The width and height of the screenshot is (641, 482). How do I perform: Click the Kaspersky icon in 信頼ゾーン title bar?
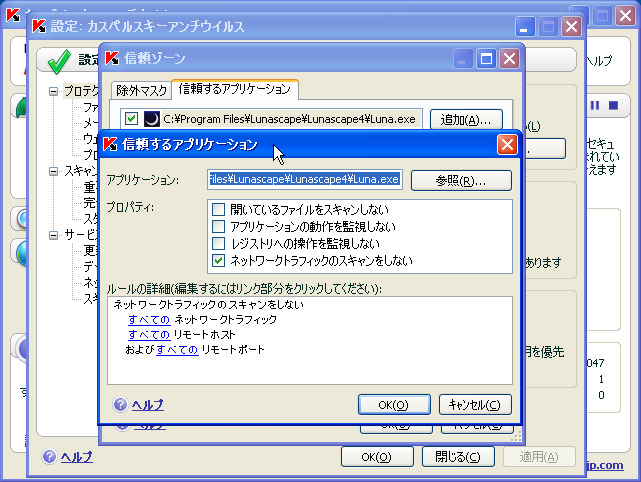(111, 59)
